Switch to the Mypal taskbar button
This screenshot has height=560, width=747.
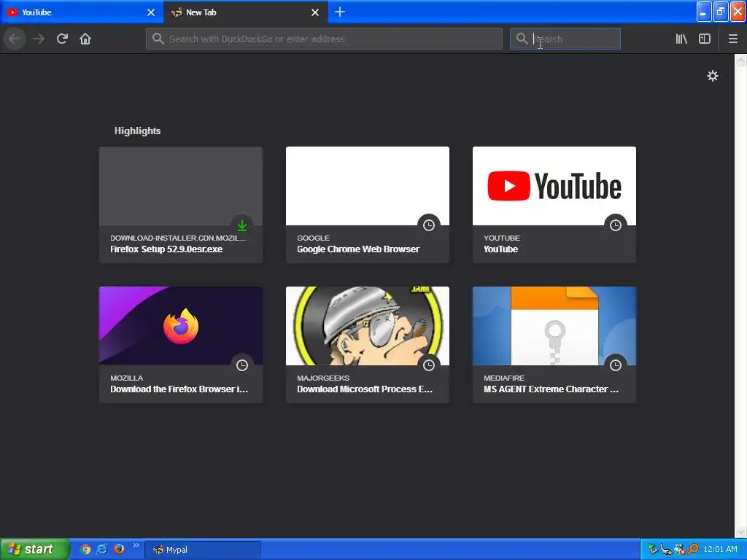[x=203, y=550]
